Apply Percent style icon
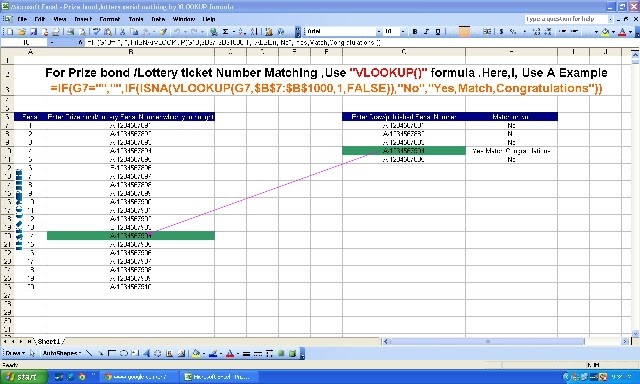This screenshot has height=384, width=640. pos(513,31)
